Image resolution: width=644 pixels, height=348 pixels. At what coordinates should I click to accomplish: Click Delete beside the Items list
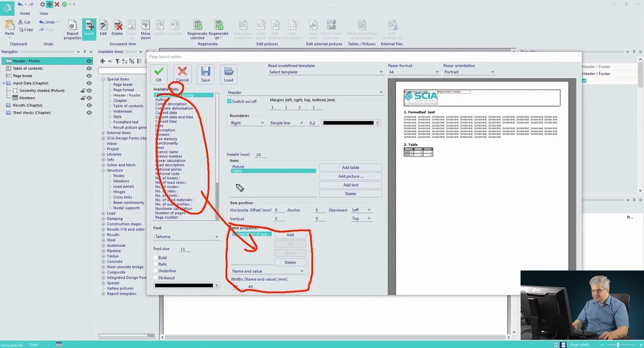click(351, 194)
